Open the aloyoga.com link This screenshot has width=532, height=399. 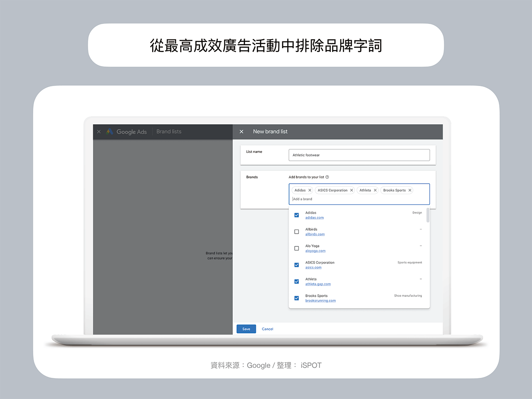[x=315, y=251]
